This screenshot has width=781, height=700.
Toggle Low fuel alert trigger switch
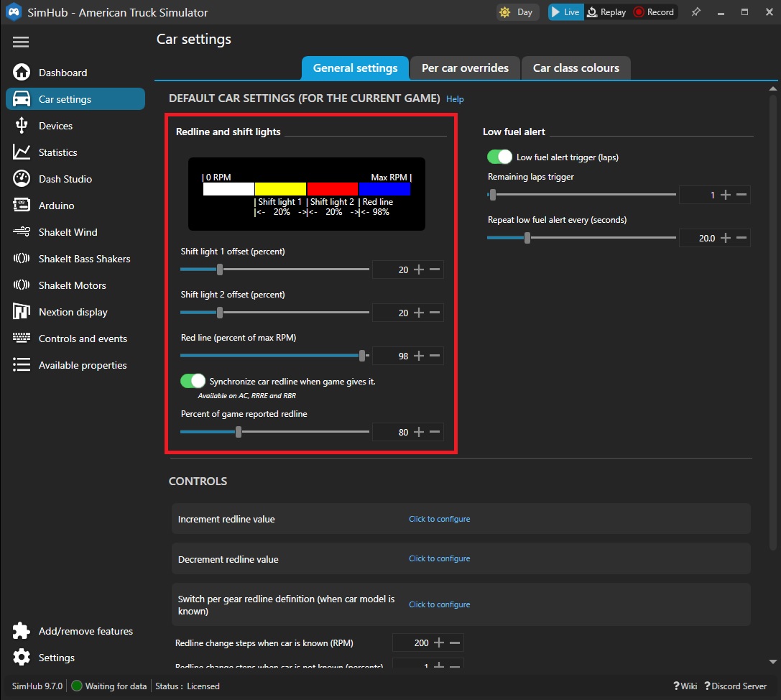click(499, 157)
